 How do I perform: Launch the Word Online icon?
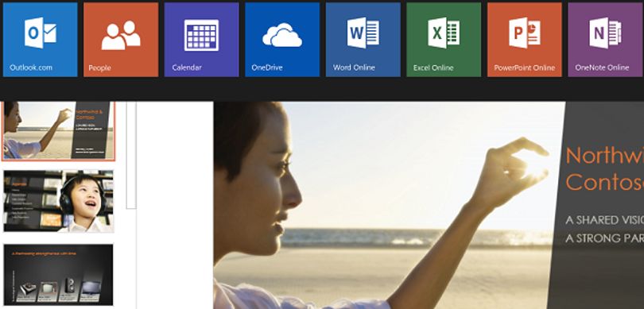[x=363, y=33]
